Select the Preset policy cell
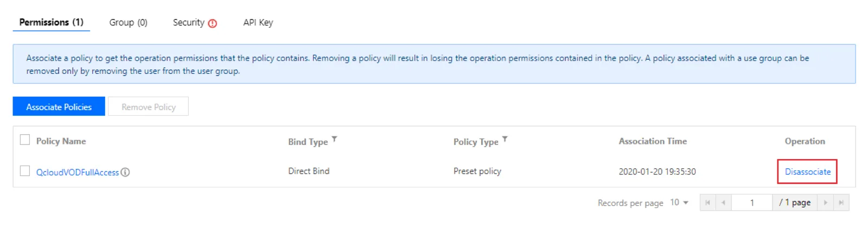 (x=477, y=171)
